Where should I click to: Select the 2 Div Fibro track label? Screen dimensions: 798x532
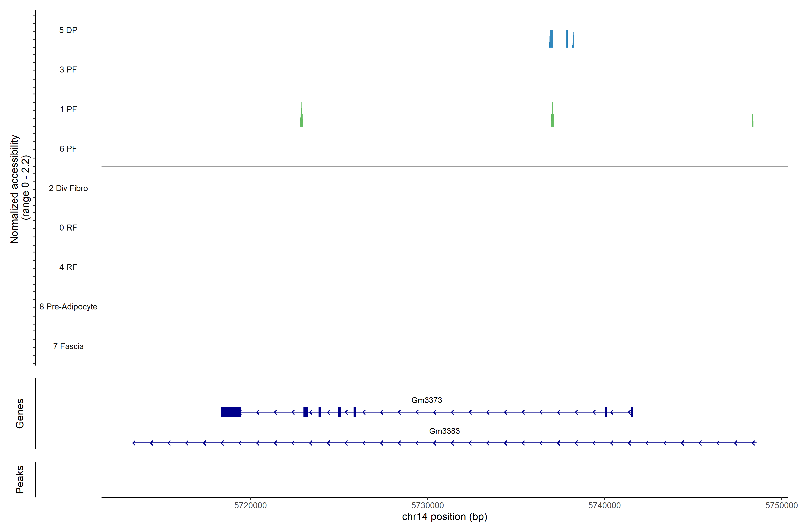68,188
